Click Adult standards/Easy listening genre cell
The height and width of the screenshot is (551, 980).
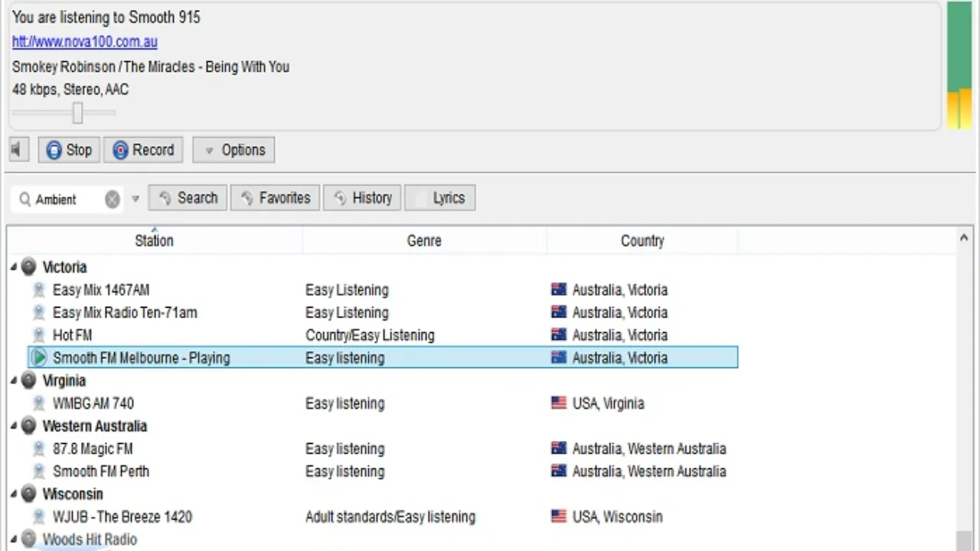390,517
